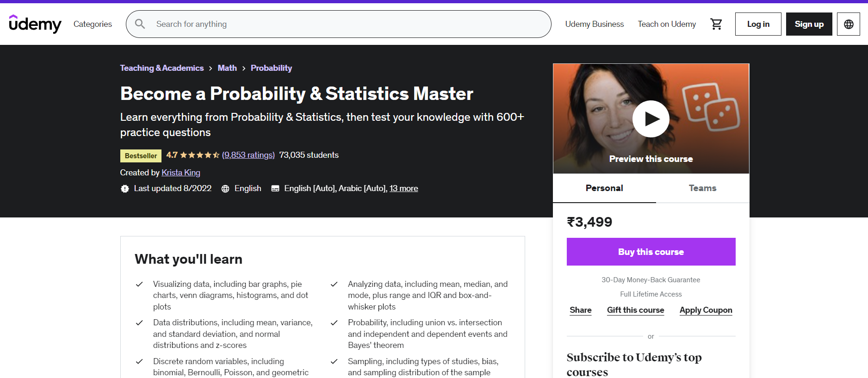
Task: Click the checkmark beside Visualizing data
Action: coord(139,284)
